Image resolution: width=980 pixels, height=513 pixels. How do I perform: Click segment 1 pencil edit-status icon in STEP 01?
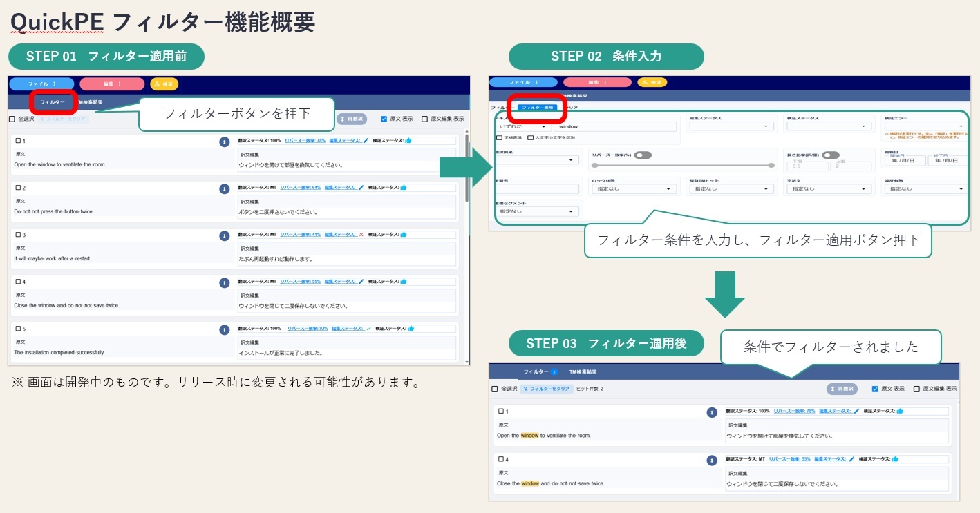(366, 140)
